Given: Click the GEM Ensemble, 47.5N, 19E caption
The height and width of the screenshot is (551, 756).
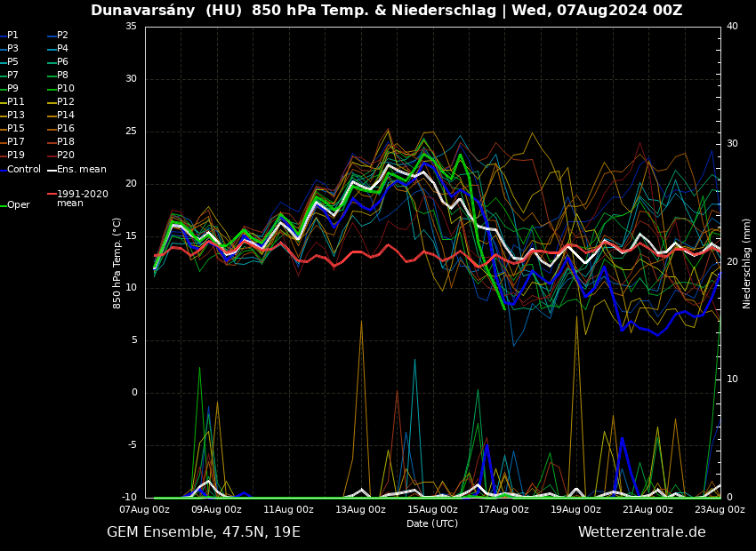Looking at the screenshot, I should click(204, 532).
